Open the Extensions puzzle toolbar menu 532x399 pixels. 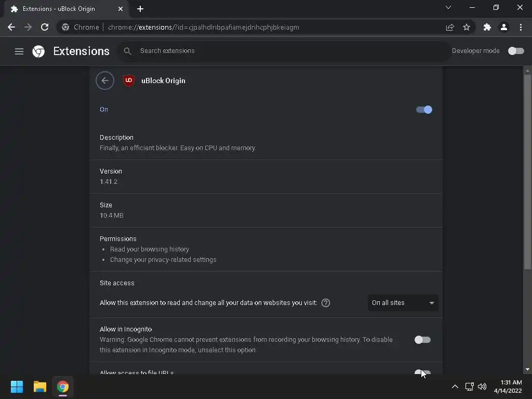tap(487, 27)
